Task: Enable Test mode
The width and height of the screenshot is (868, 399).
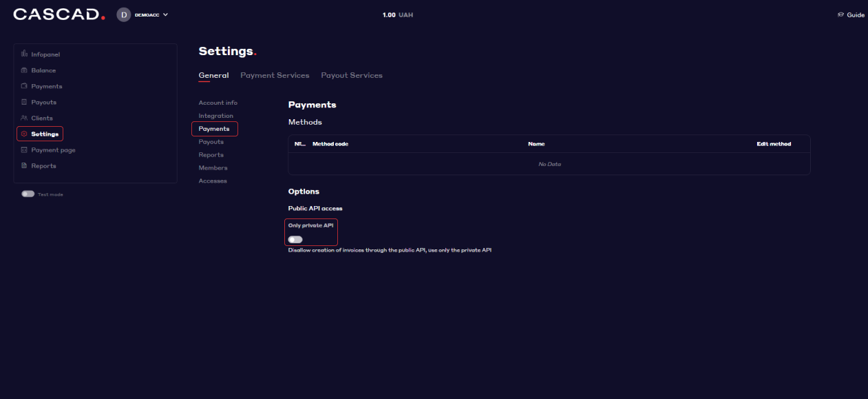Action: click(28, 194)
